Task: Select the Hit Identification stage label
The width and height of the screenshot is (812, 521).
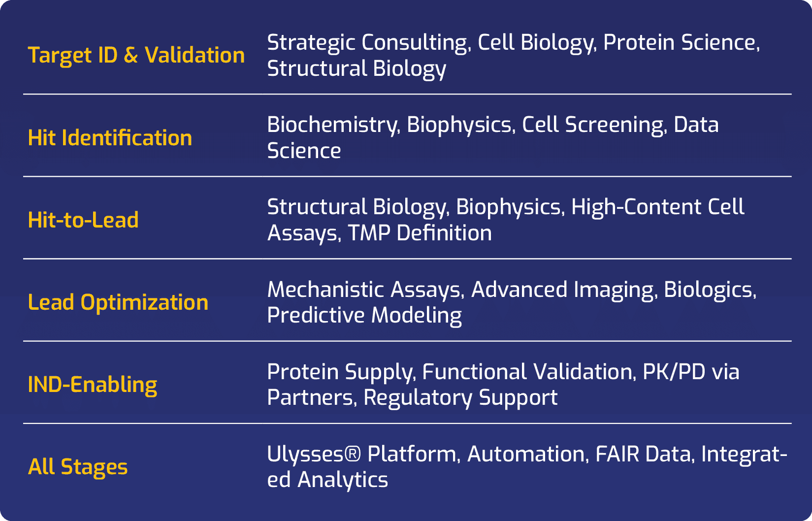Action: coord(110,138)
